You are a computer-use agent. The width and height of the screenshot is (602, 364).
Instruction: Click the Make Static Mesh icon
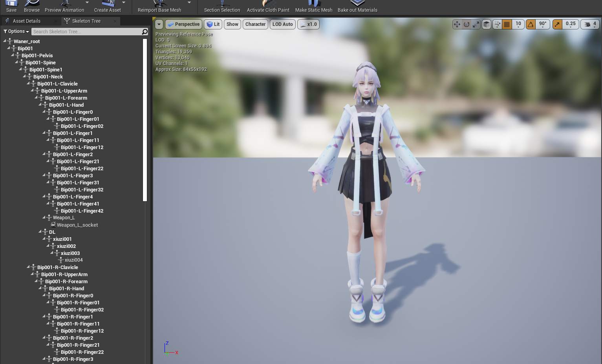tap(313, 6)
